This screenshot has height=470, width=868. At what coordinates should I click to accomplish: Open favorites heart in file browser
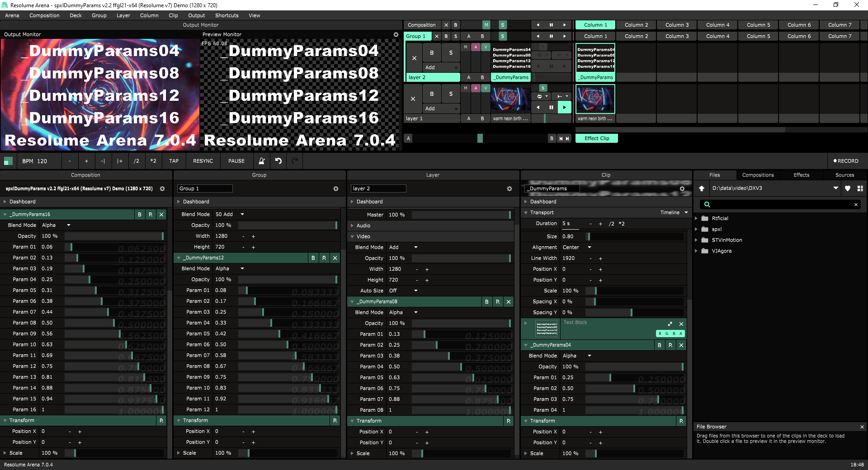point(848,188)
